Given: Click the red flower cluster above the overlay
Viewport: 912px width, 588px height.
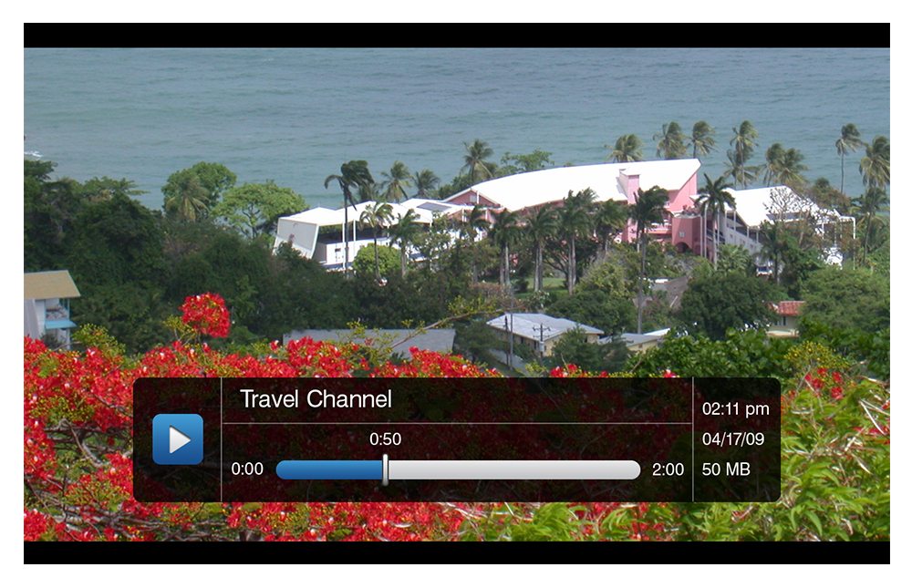Looking at the screenshot, I should click(x=205, y=315).
